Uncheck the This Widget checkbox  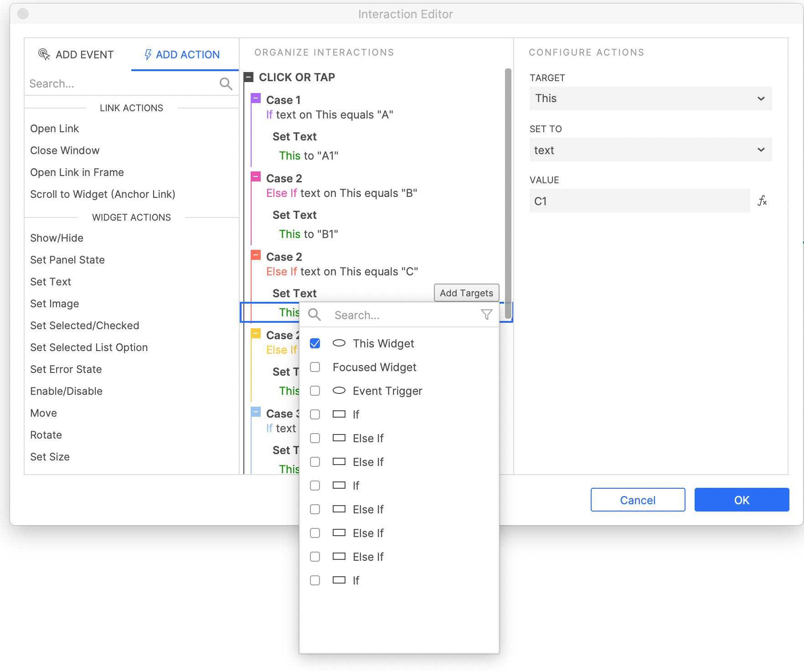point(315,343)
